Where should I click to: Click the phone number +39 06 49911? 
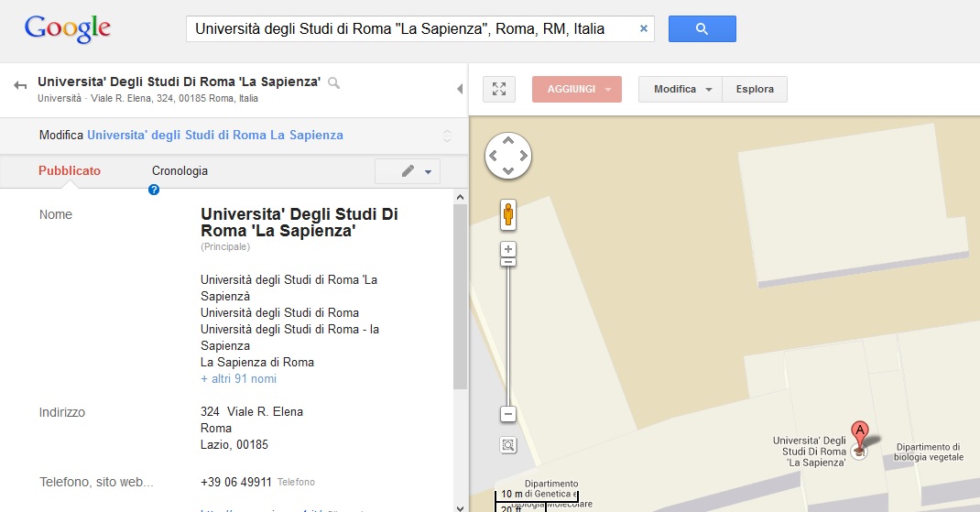tap(236, 482)
